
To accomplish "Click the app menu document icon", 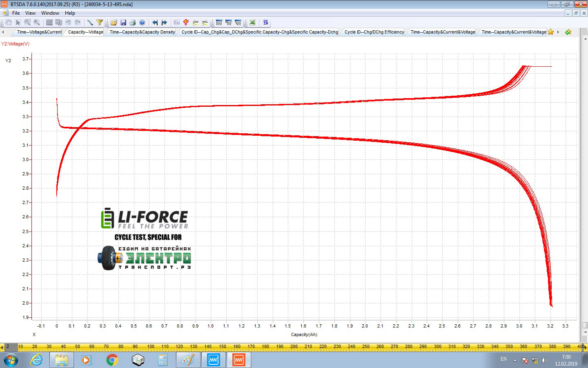I will (x=5, y=13).
